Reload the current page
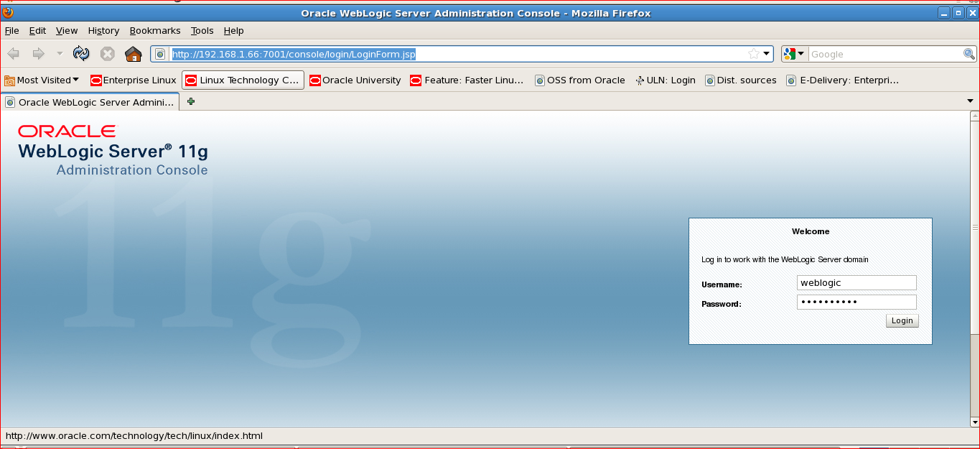 click(81, 54)
